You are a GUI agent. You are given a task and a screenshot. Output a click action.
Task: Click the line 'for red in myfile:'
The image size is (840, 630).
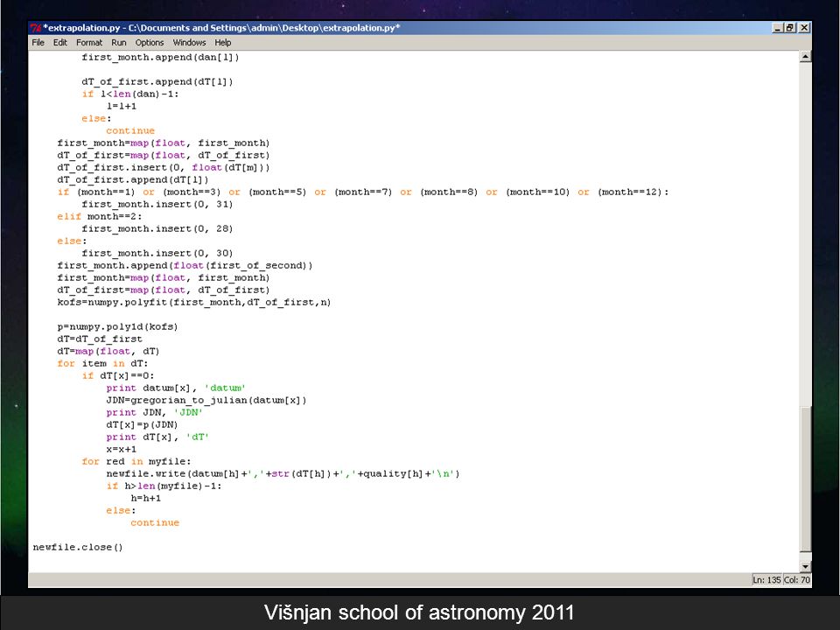(136, 461)
